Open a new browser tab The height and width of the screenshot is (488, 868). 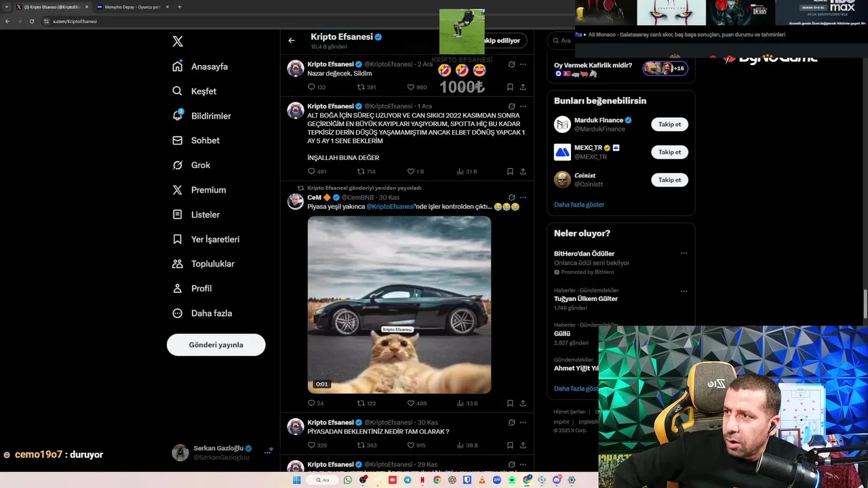pos(180,7)
